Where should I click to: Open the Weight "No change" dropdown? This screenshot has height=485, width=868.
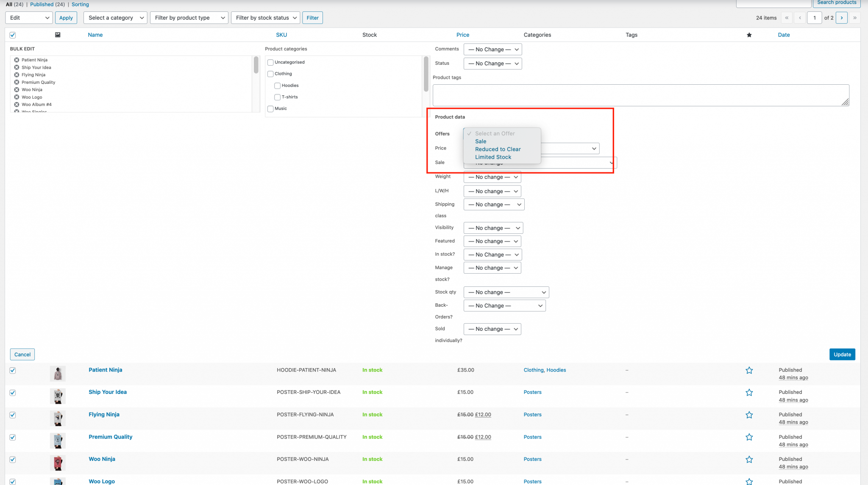click(492, 177)
